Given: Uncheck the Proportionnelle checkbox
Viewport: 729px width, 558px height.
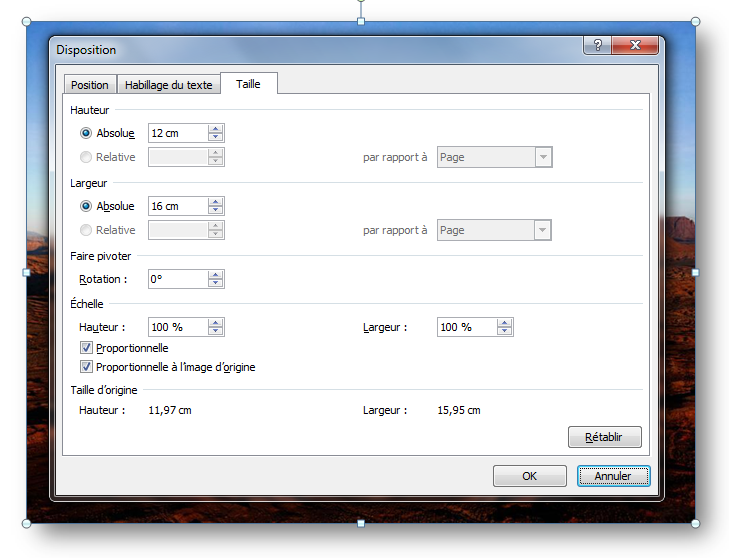Looking at the screenshot, I should pyautogui.click(x=86, y=347).
